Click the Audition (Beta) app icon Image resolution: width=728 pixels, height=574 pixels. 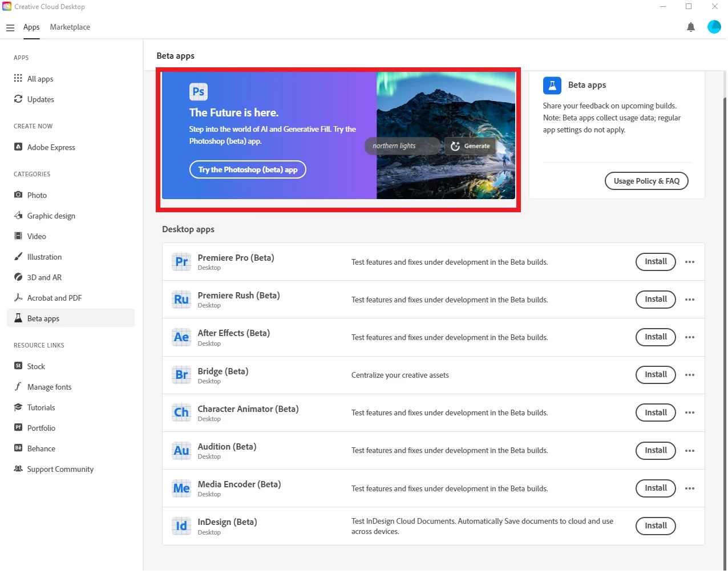181,451
